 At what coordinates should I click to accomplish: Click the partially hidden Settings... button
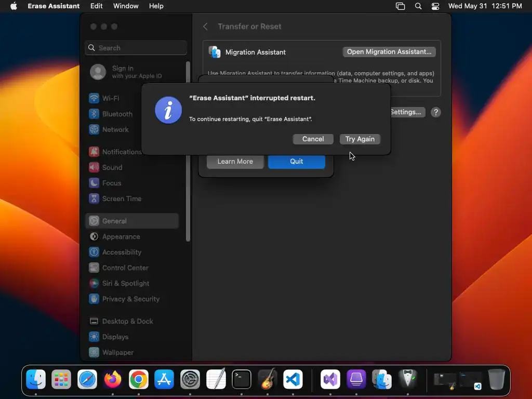coord(407,112)
